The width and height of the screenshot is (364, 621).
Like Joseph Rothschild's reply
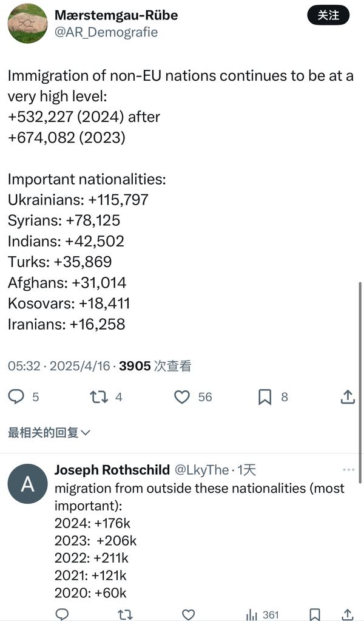click(189, 614)
